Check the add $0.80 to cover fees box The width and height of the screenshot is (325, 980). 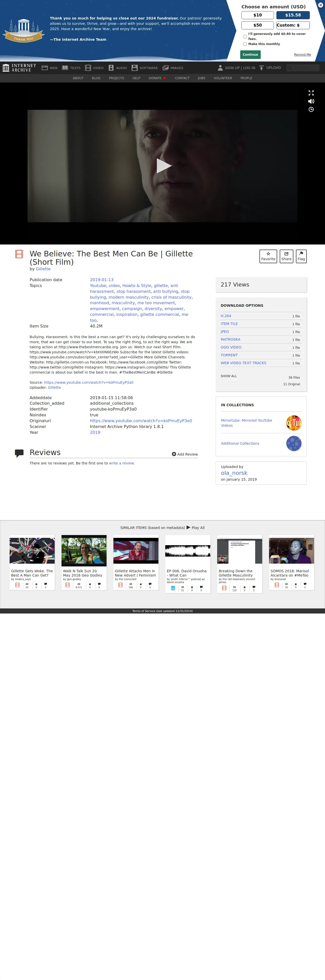[245, 36]
